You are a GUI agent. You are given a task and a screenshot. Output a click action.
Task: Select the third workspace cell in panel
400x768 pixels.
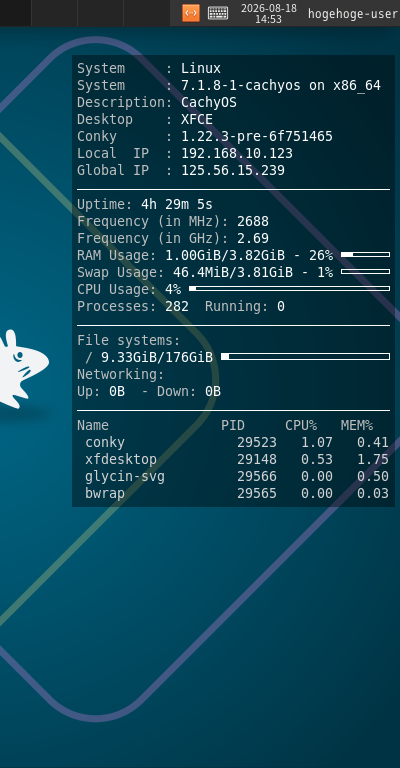[x=100, y=13]
